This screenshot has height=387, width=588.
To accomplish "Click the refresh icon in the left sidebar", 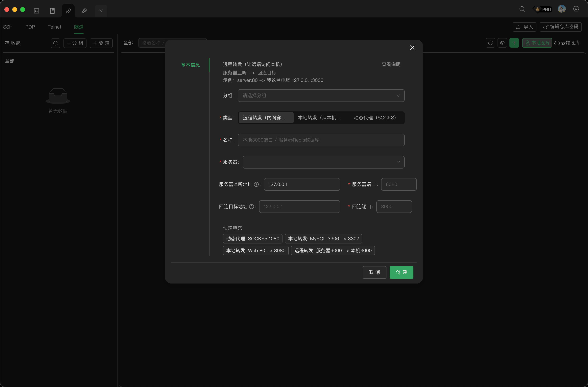I will (x=55, y=43).
